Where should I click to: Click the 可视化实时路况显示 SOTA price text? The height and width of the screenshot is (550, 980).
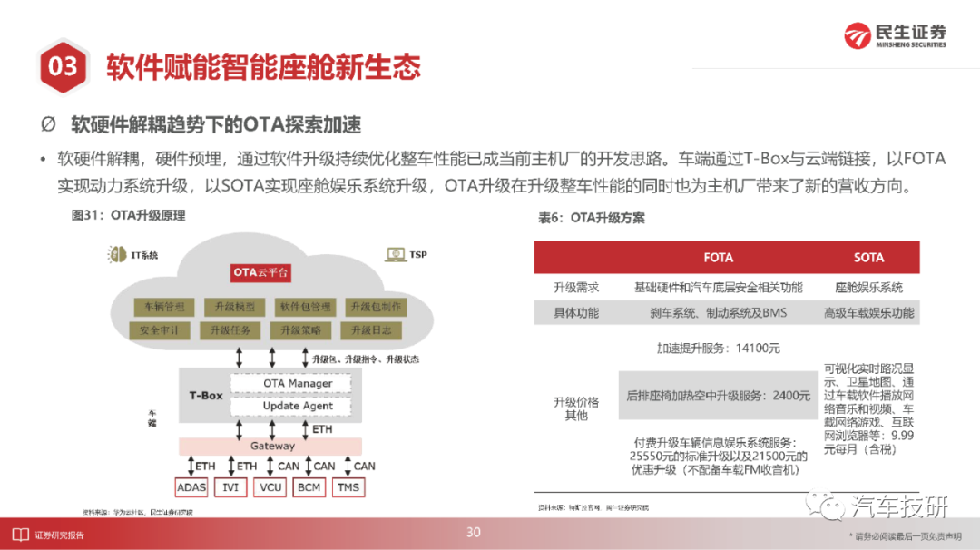[868, 408]
